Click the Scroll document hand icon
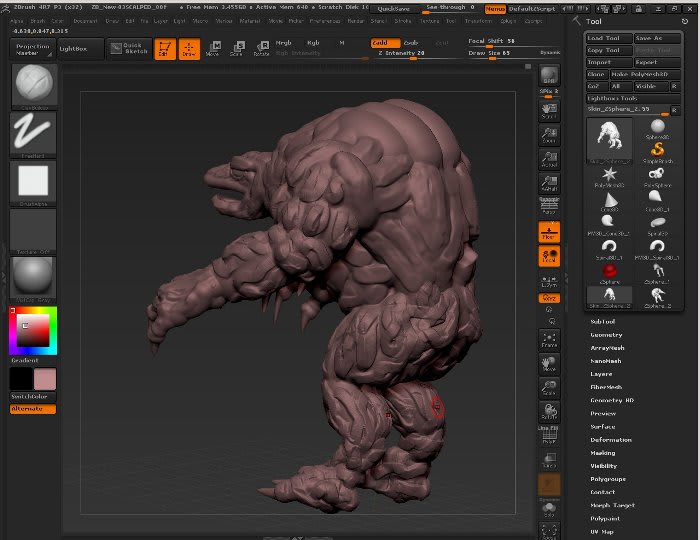700x540 pixels. 549,111
